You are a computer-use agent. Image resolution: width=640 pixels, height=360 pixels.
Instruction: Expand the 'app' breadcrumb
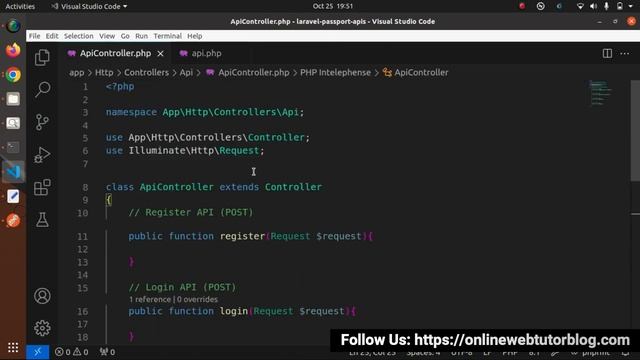point(77,73)
